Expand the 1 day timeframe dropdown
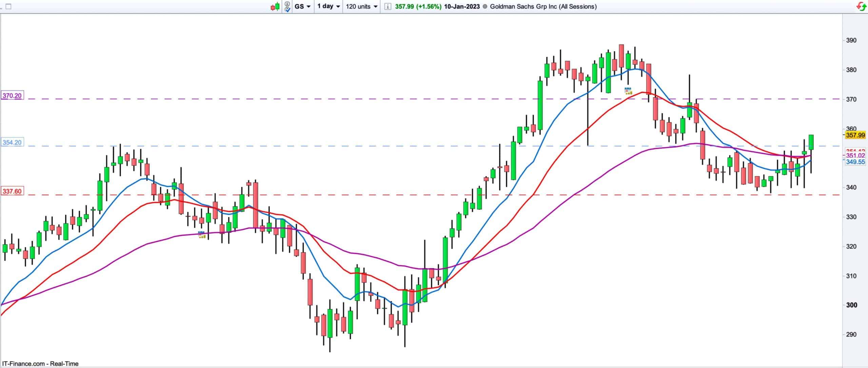Image resolution: width=868 pixels, height=368 pixels. pos(328,6)
